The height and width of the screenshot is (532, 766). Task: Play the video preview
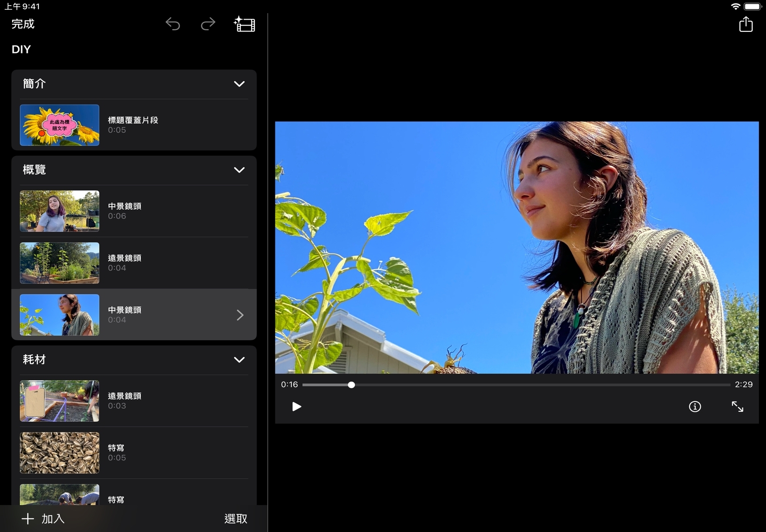[x=296, y=406]
